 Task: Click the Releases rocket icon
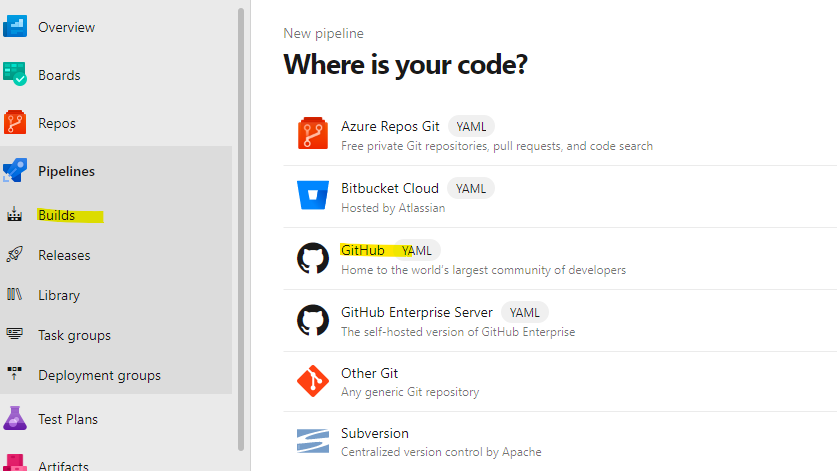coord(14,254)
